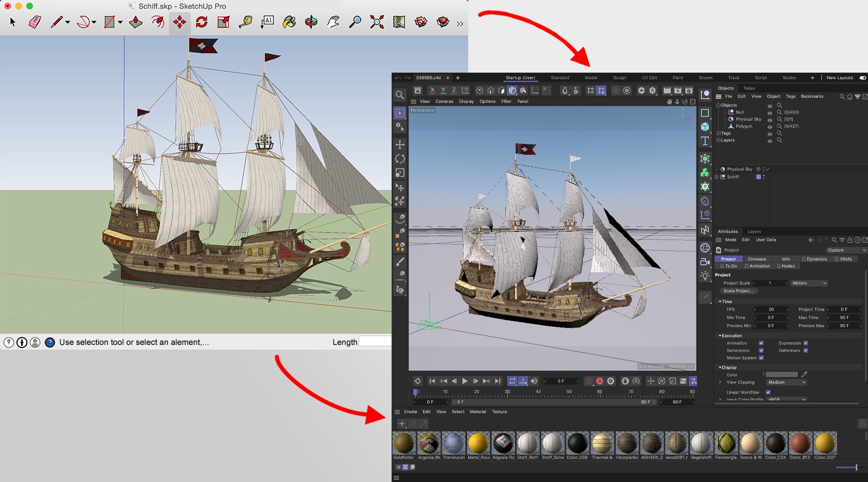This screenshot has width=868, height=482.
Task: Toggle the New Layouts switch
Action: pyautogui.click(x=862, y=78)
